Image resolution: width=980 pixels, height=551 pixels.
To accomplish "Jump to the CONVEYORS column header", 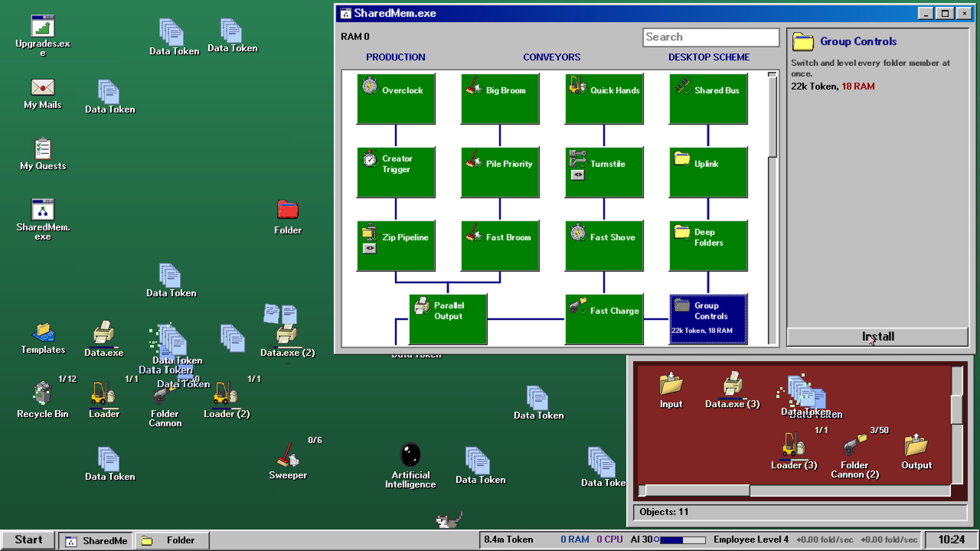I will click(x=552, y=57).
